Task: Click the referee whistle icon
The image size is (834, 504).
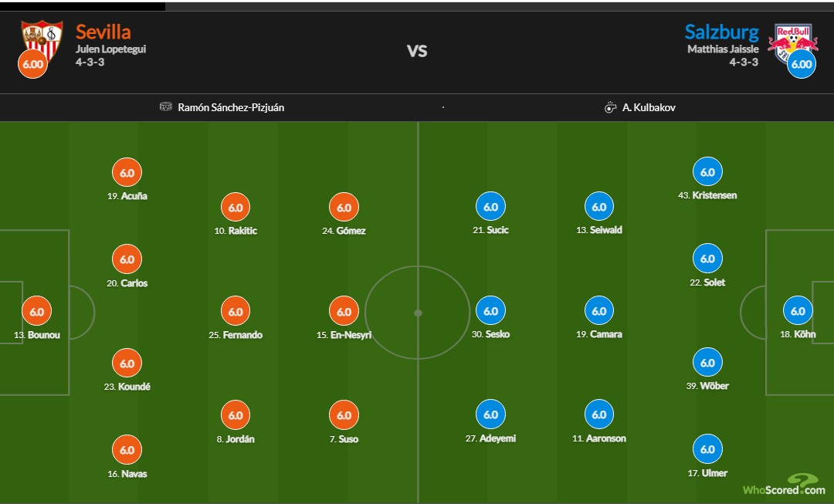Action: (x=610, y=107)
